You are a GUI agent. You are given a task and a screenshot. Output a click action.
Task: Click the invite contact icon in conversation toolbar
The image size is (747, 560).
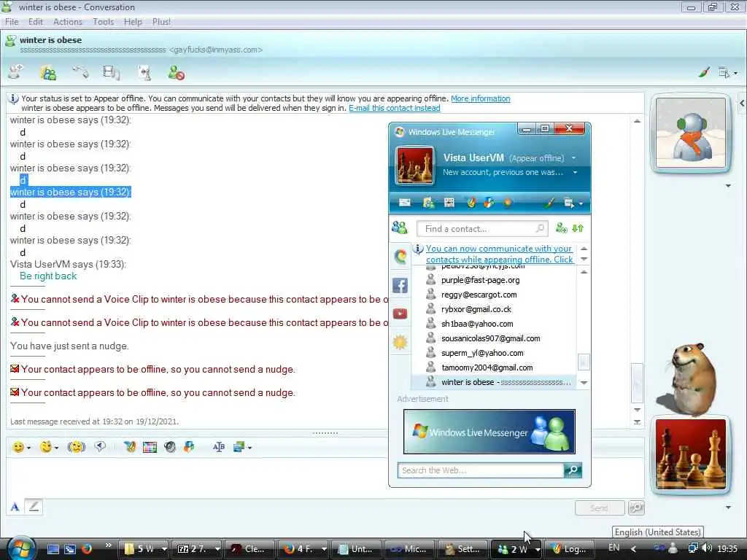16,72
